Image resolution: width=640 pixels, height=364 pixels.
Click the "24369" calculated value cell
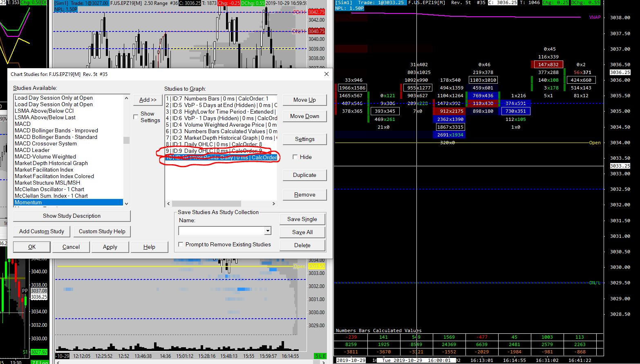click(x=449, y=344)
